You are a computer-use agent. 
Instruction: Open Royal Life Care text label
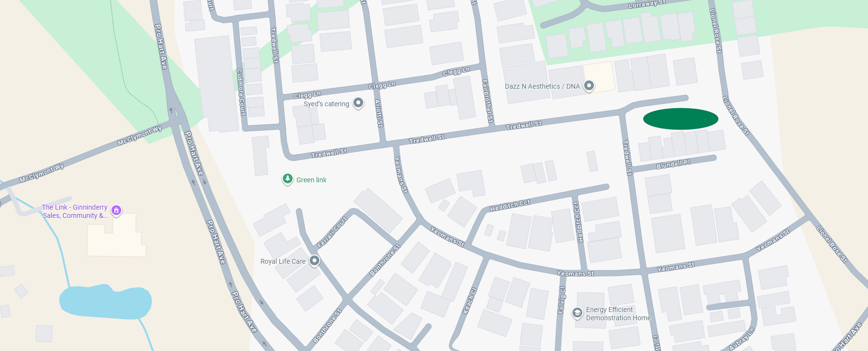[x=283, y=261]
